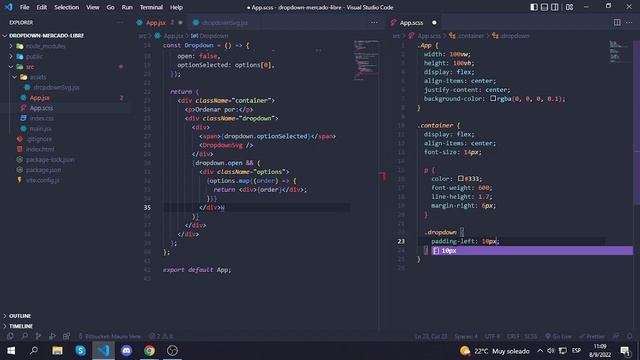The image size is (640, 360).
Task: Toggle secondary sidebar layout icon
Action: pyautogui.click(x=555, y=7)
